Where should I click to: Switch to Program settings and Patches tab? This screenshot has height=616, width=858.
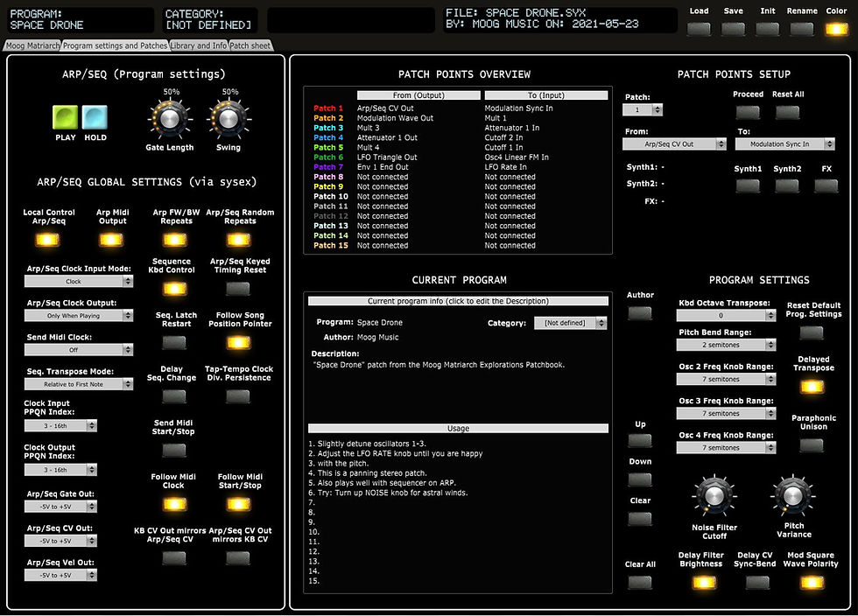115,46
